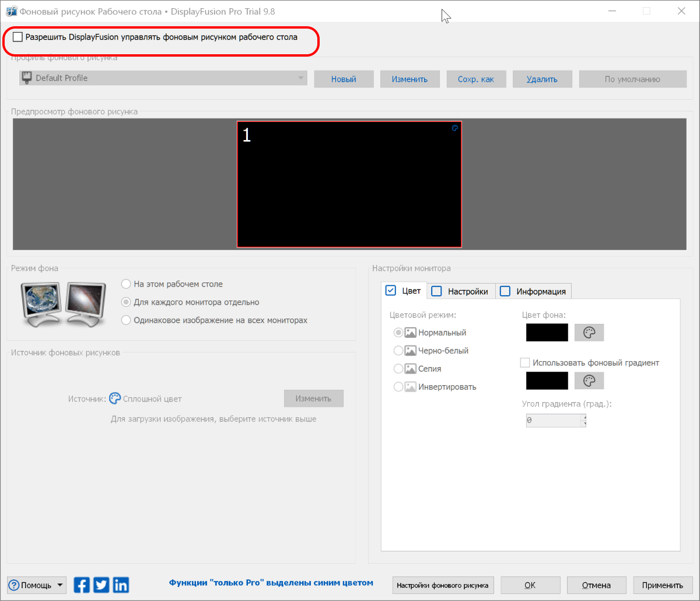Click the gradient angle stepper arrows
This screenshot has height=601, width=700.
click(x=584, y=420)
